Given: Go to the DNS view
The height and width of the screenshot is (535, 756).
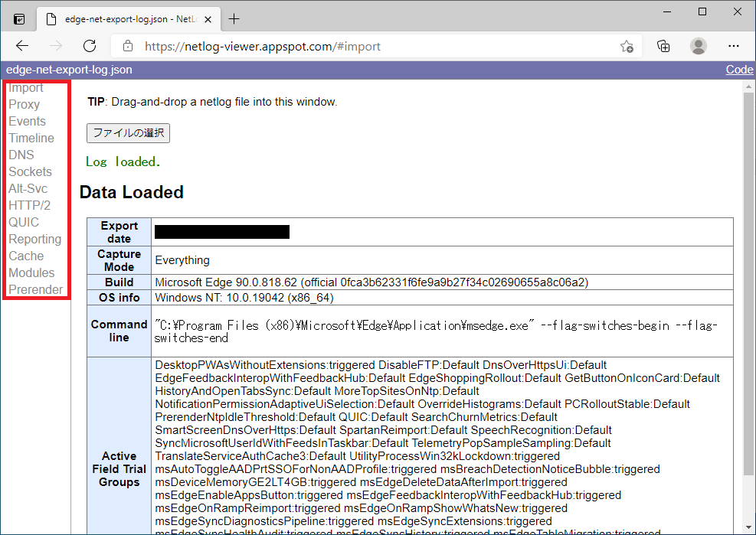Looking at the screenshot, I should (21, 155).
